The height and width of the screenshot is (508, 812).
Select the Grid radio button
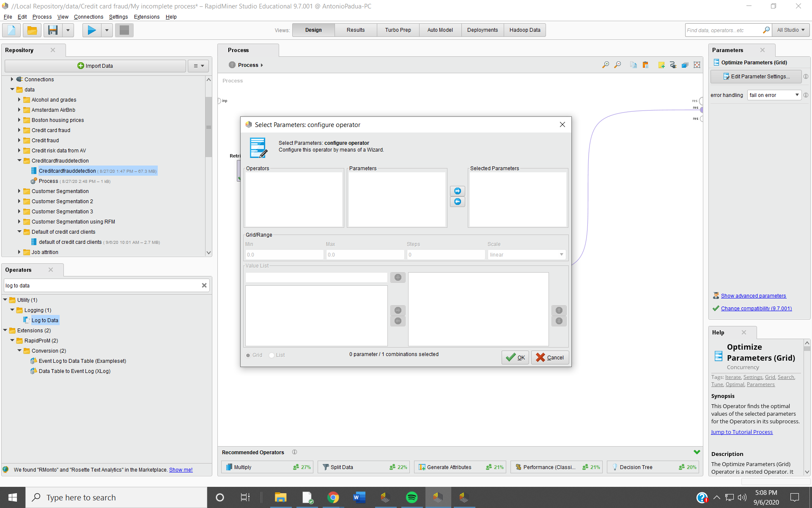(248, 355)
